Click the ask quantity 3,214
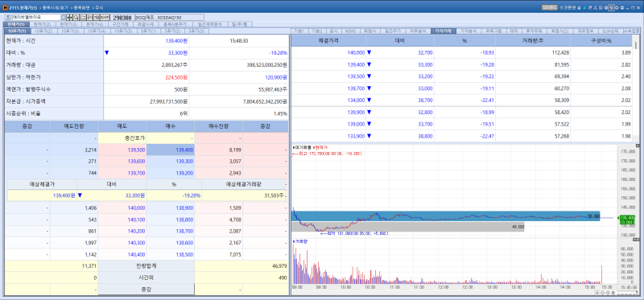This screenshot has width=644, height=300. pos(74,150)
